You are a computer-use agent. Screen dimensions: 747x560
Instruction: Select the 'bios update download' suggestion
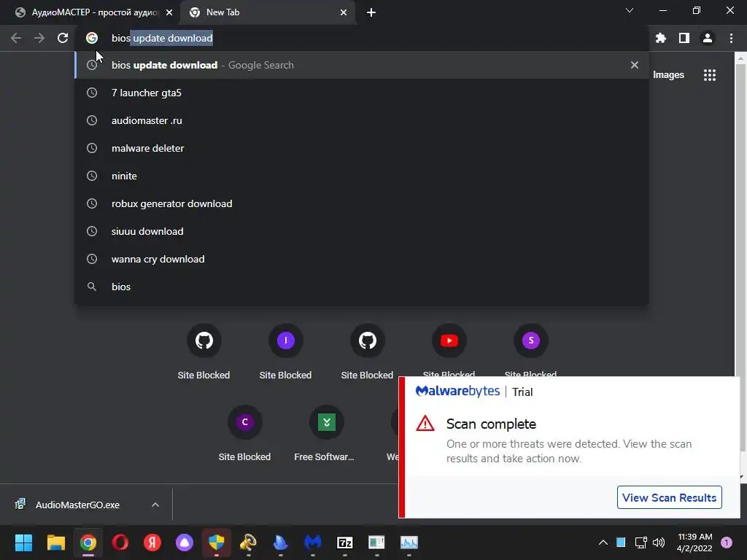tap(362, 65)
